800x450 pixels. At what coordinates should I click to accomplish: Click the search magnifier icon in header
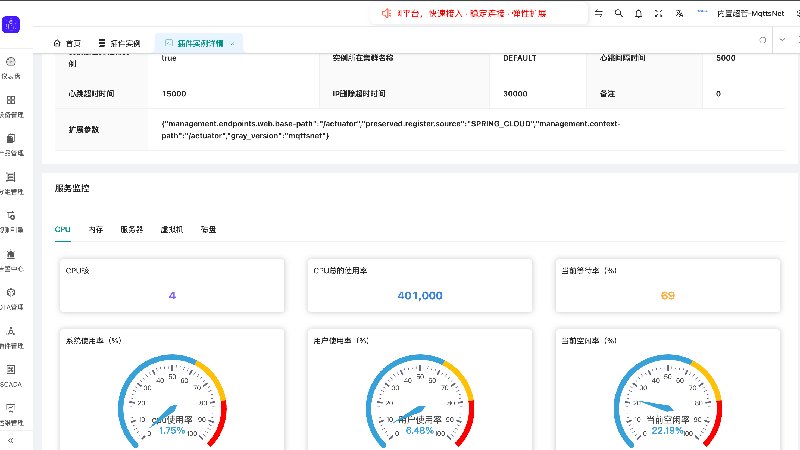point(618,13)
